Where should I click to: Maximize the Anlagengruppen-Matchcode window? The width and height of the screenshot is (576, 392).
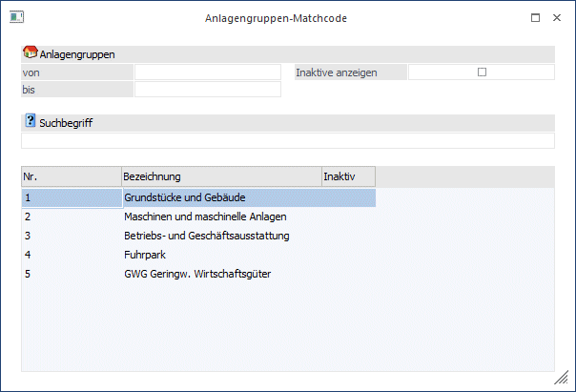point(535,17)
